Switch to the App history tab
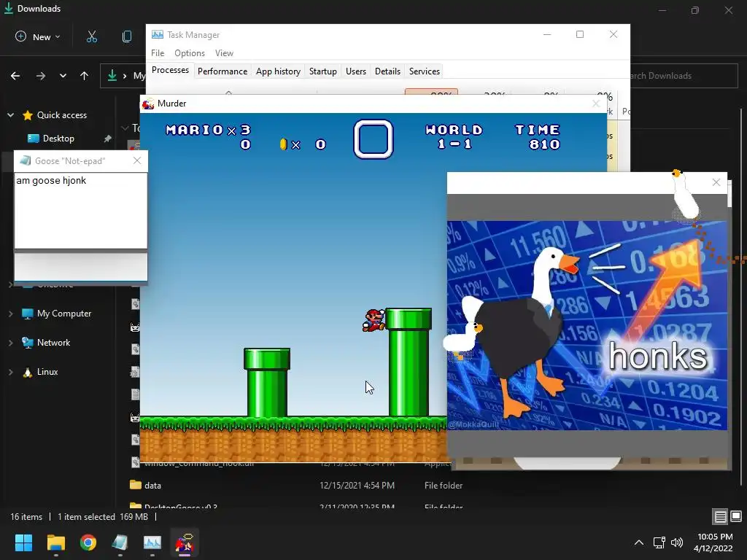 278,71
